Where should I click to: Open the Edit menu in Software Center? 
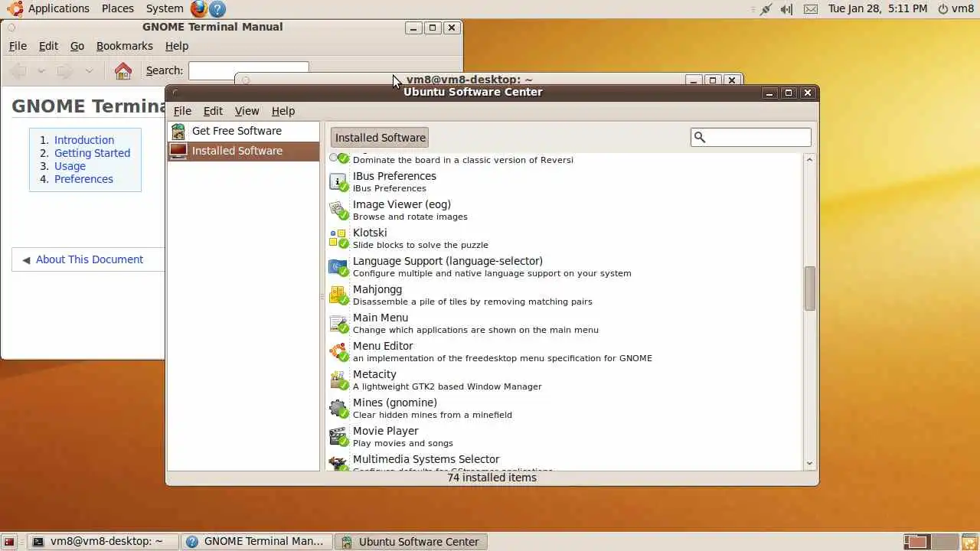[213, 111]
